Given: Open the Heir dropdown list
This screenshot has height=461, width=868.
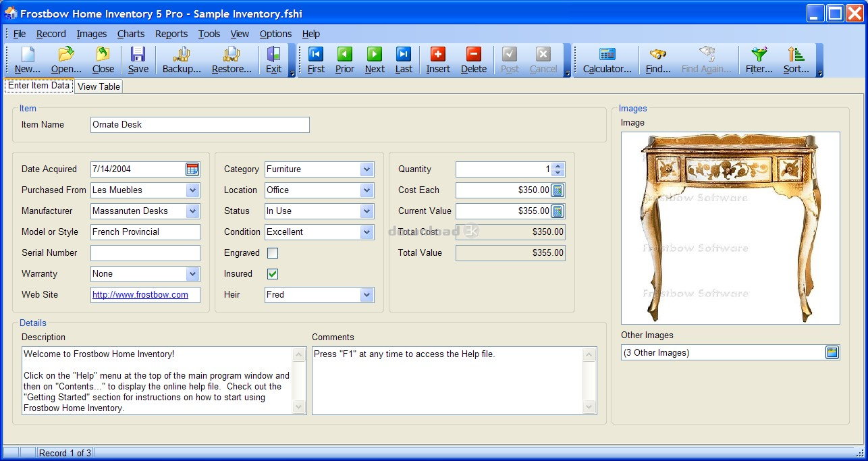Looking at the screenshot, I should (x=367, y=295).
